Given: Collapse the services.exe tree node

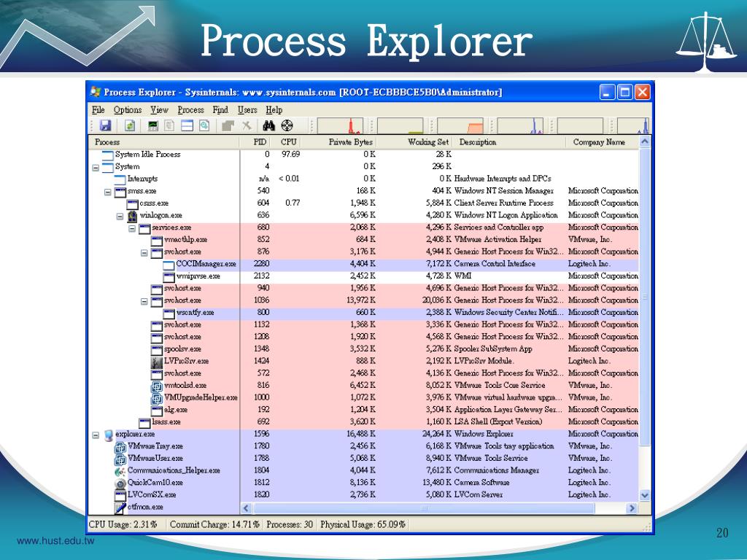Looking at the screenshot, I should coord(132,228).
